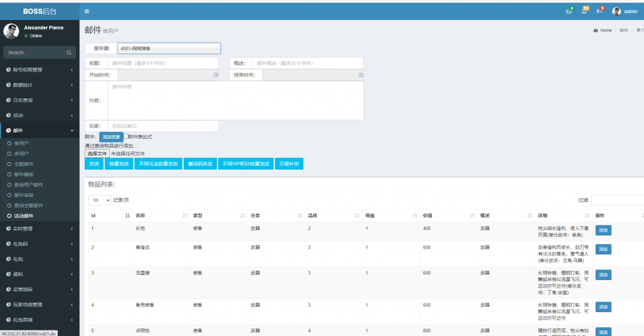The width and height of the screenshot is (644, 336).
Task: Click the admin user avatar
Action: coord(616,11)
